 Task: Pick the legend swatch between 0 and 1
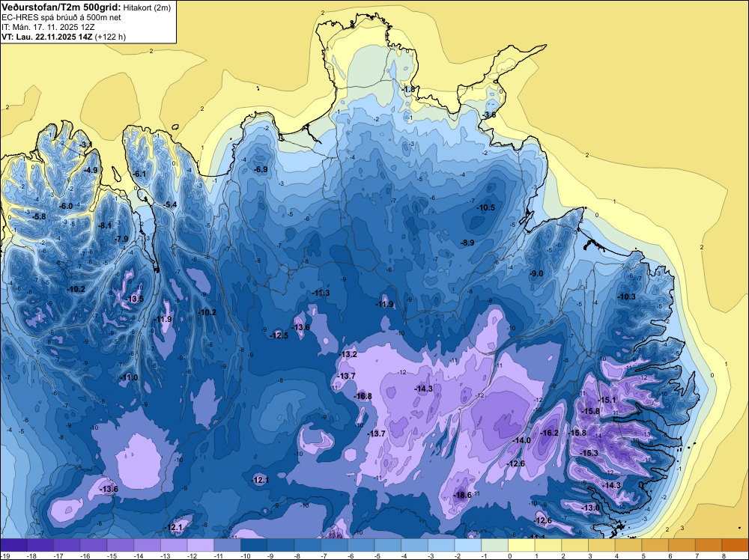(x=522, y=545)
